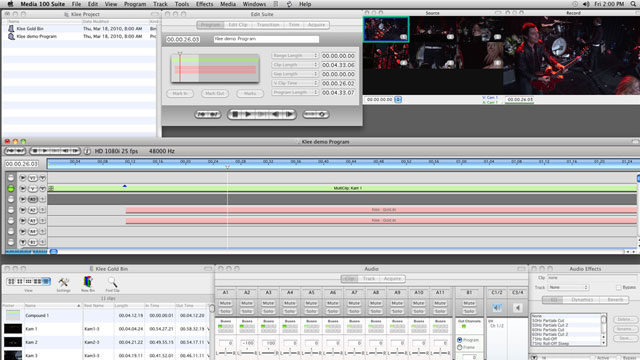Click the timeline horizontal zoom slider handle

pyautogui.click(x=53, y=251)
